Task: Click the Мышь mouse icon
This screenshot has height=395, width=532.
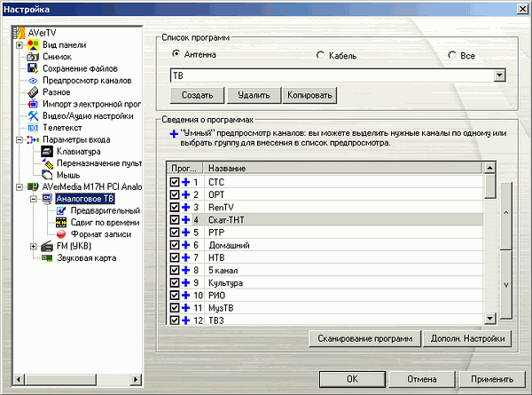Action: coord(47,175)
